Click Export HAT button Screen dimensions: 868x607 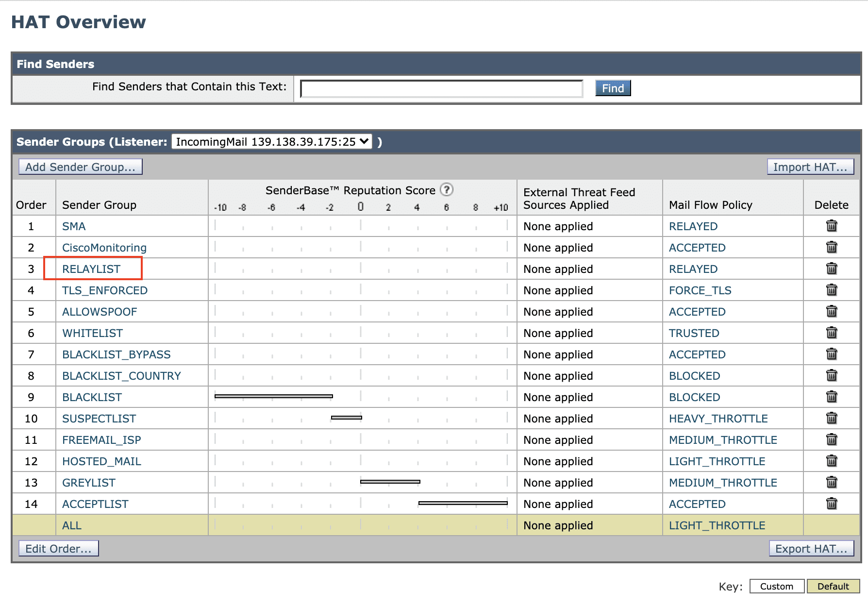[811, 549]
